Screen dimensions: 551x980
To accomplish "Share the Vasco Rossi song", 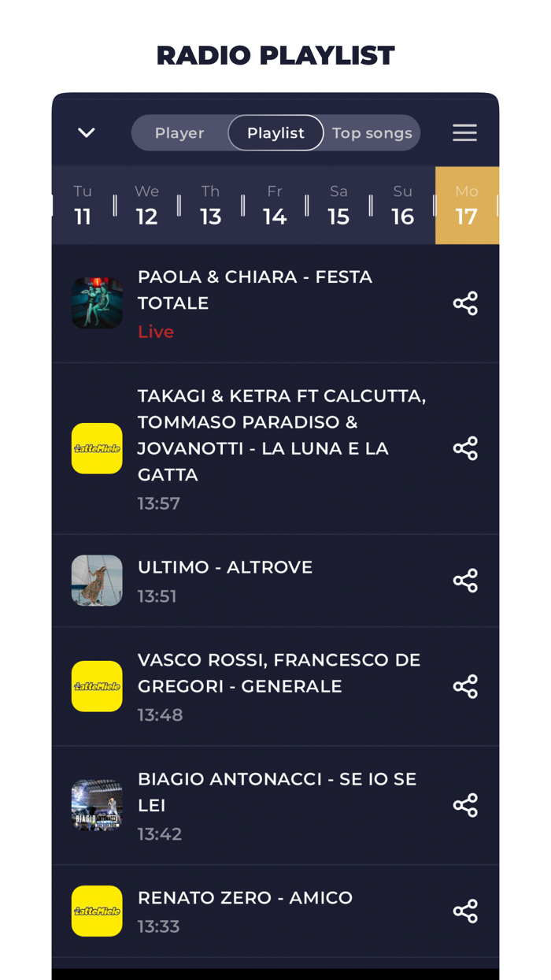I will 465,686.
